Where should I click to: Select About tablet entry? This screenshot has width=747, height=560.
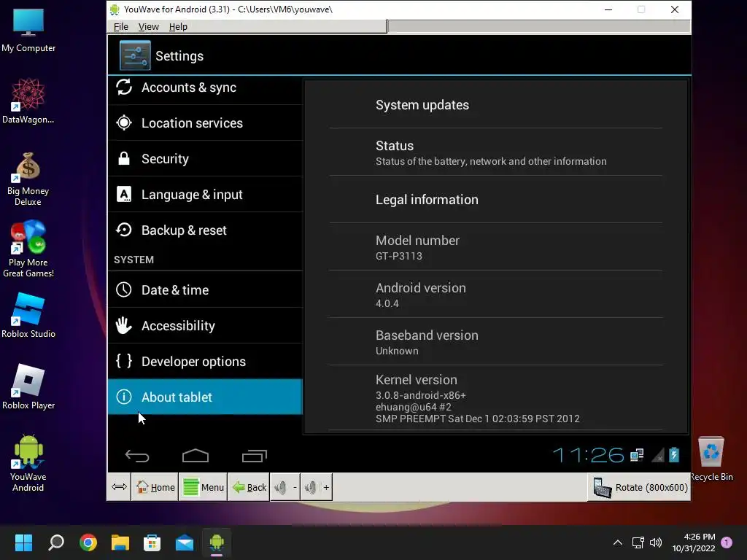tap(205, 397)
